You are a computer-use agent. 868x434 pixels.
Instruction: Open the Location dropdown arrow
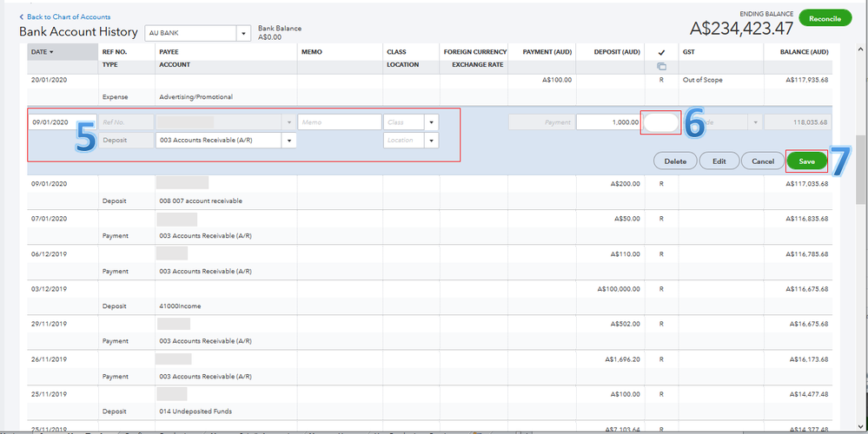tap(431, 141)
